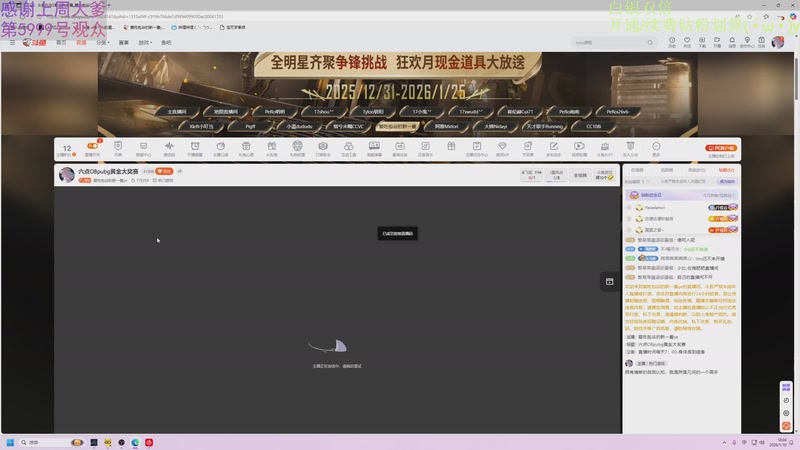Open the 17shou streamer pill
The image size is (800, 450).
(x=323, y=112)
